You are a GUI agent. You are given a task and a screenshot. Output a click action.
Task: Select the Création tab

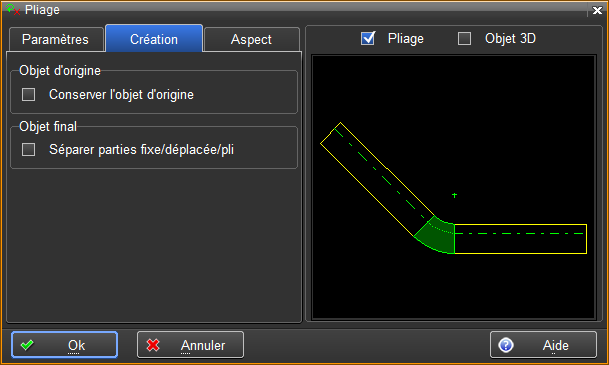tap(154, 38)
